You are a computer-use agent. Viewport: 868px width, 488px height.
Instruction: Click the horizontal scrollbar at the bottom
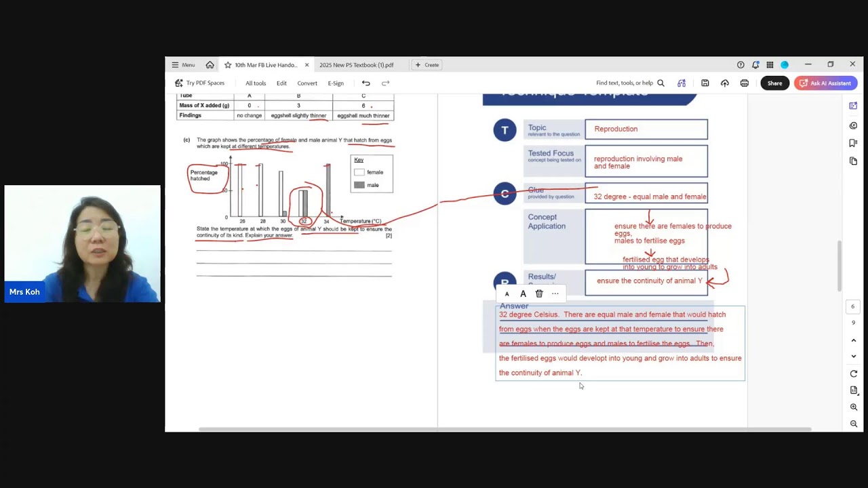[505, 430]
